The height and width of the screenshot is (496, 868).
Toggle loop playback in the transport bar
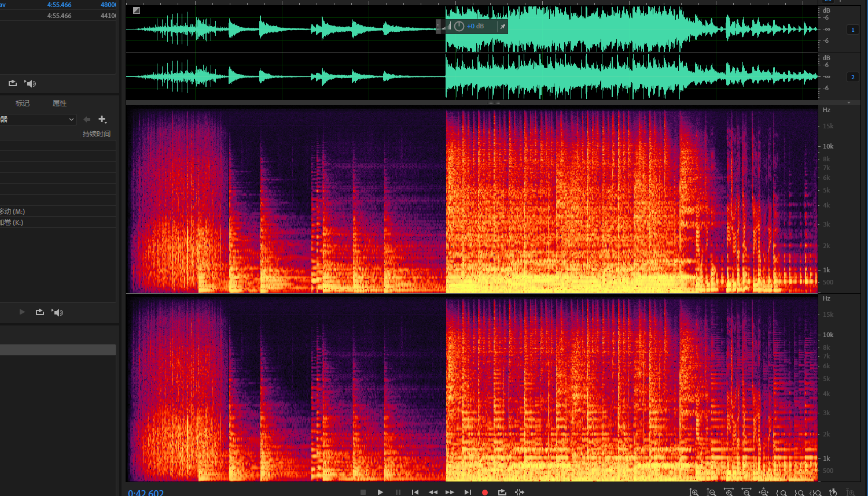(x=502, y=492)
